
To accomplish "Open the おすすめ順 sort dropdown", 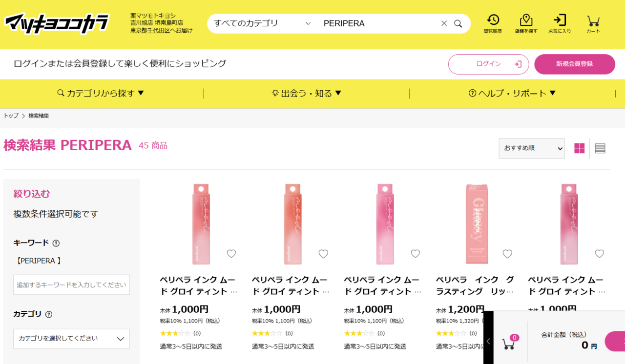I will click(531, 148).
